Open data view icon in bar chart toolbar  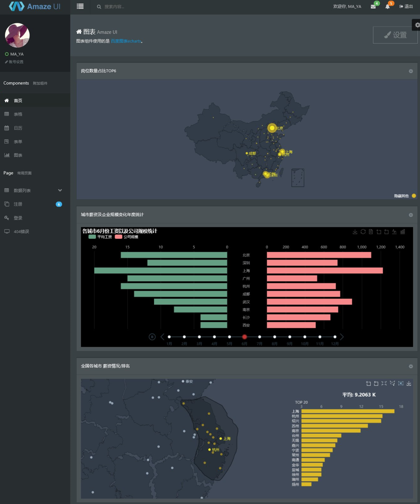[371, 232]
